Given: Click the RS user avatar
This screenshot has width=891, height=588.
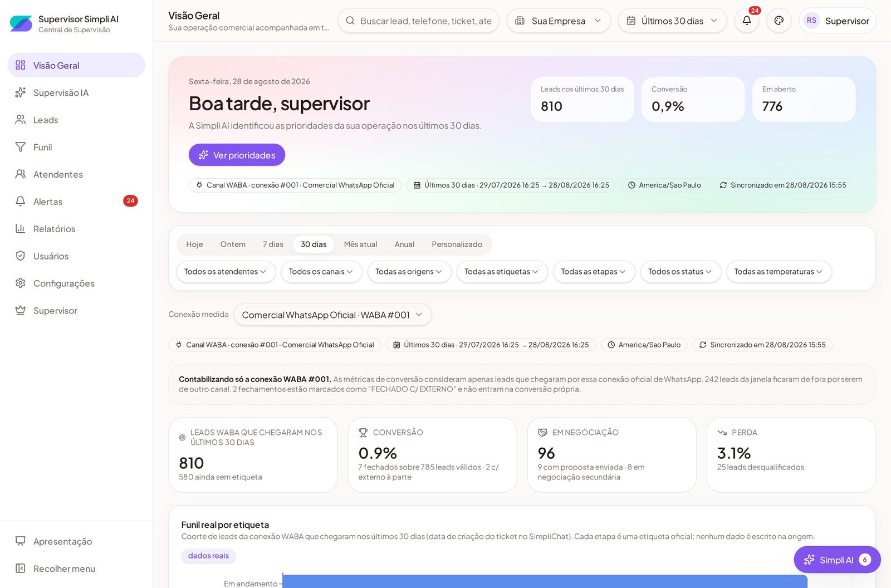Looking at the screenshot, I should tap(811, 21).
